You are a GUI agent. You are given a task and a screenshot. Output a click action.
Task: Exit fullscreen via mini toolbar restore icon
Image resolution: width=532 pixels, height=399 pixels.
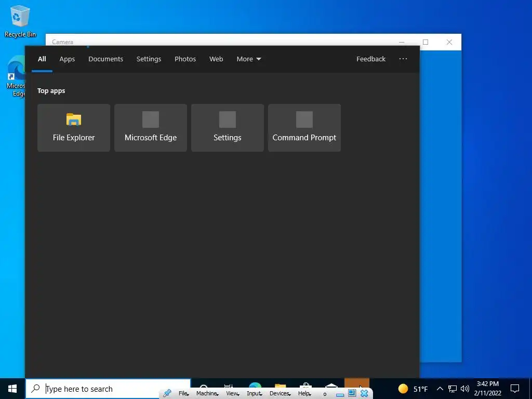(x=352, y=393)
